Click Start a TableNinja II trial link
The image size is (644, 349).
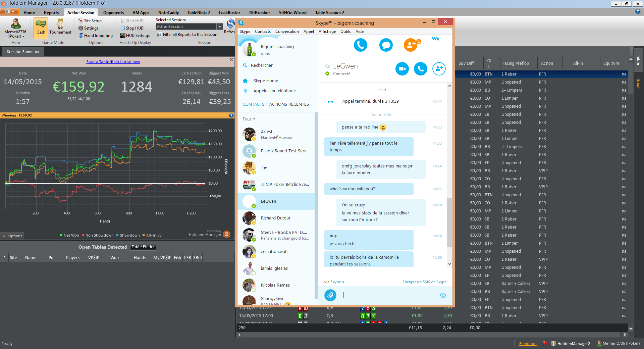[x=113, y=62]
